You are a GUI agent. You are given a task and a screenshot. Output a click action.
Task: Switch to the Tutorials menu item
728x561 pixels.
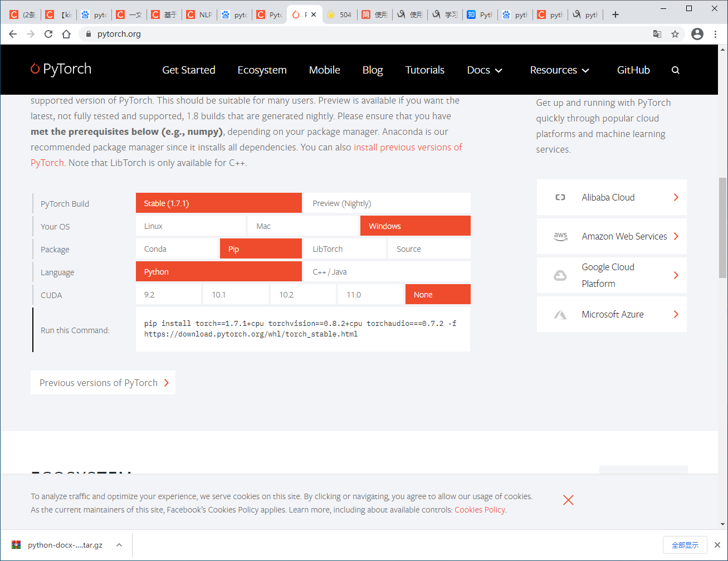coord(425,70)
